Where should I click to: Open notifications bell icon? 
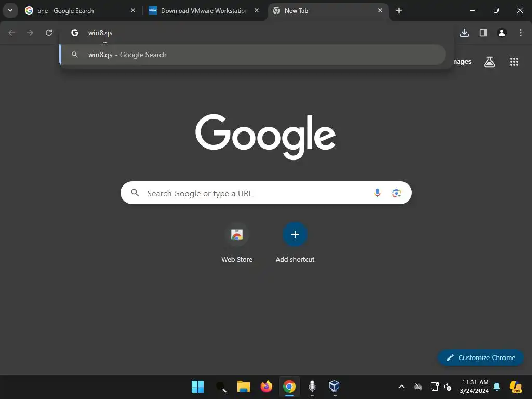(497, 387)
